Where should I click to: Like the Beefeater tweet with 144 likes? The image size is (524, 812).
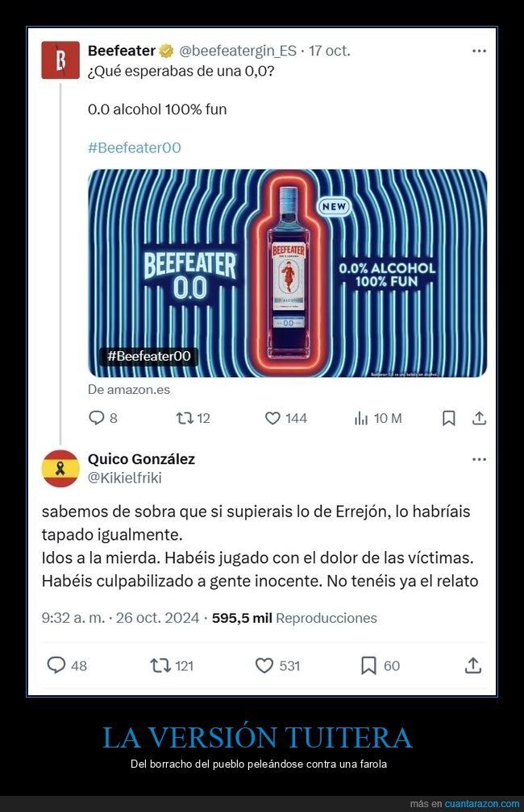272,418
